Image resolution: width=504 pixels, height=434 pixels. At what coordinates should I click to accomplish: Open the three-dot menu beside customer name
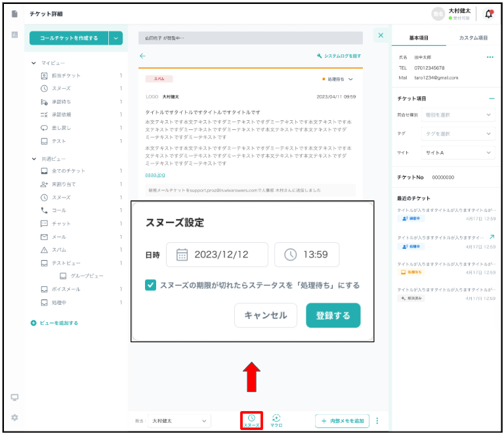click(x=490, y=58)
